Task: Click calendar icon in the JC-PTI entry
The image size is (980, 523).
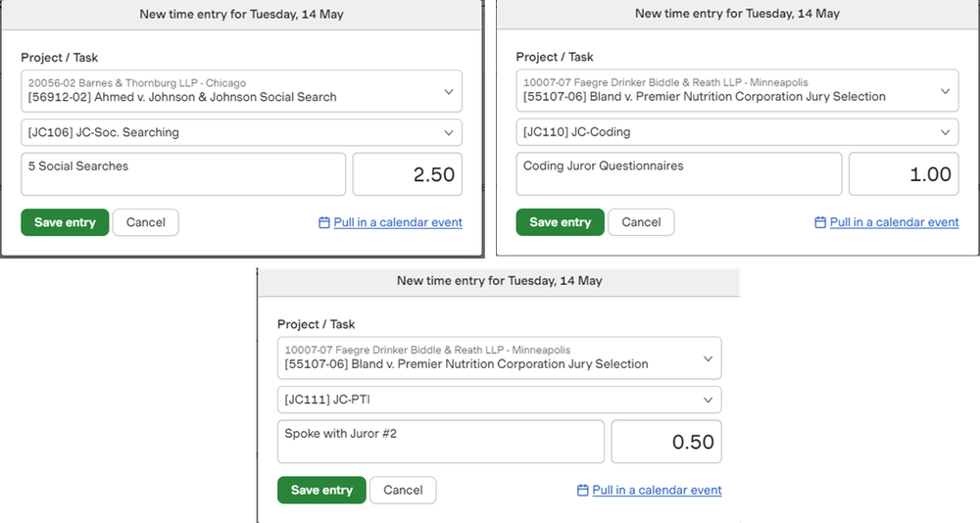Action: click(x=583, y=491)
